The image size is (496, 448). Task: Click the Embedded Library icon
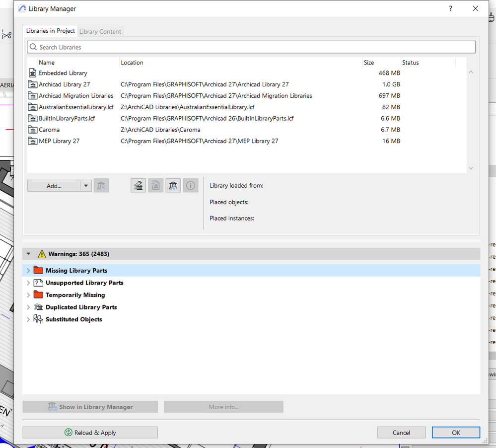coord(33,73)
